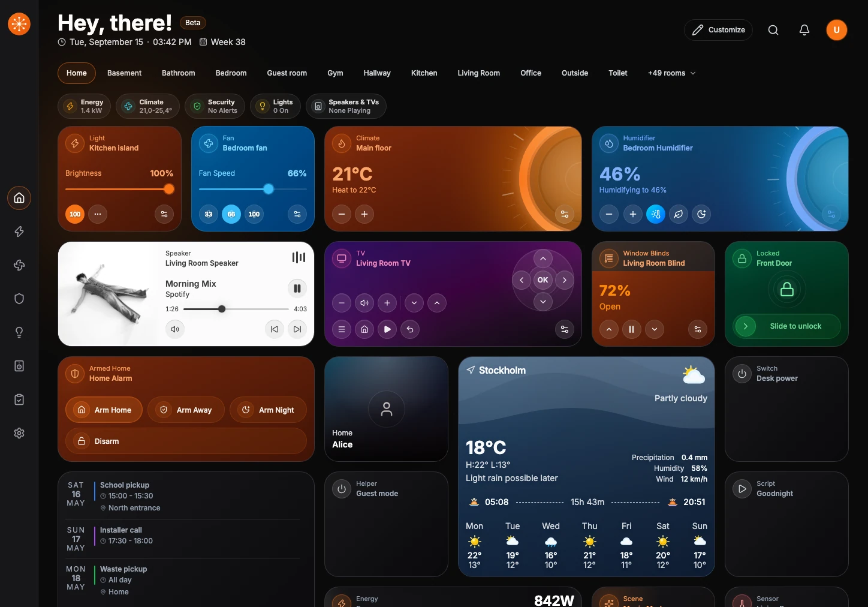Click the Living Room TV back arrow icon
Viewport: 868px width, 607px height.
tap(410, 329)
